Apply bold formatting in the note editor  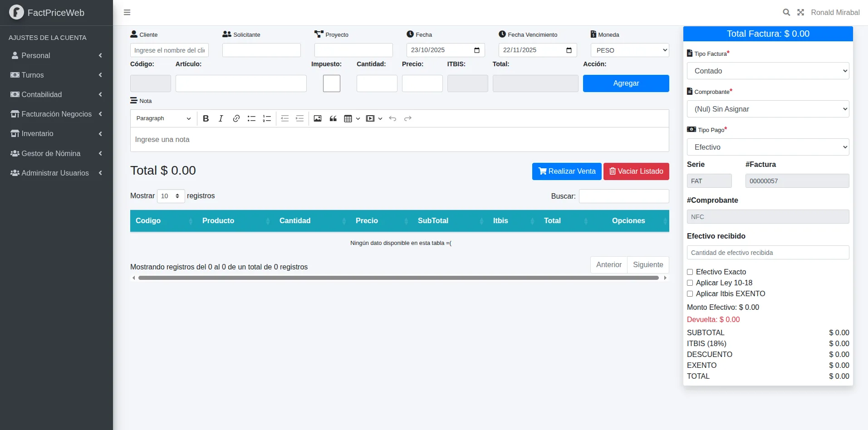click(206, 118)
